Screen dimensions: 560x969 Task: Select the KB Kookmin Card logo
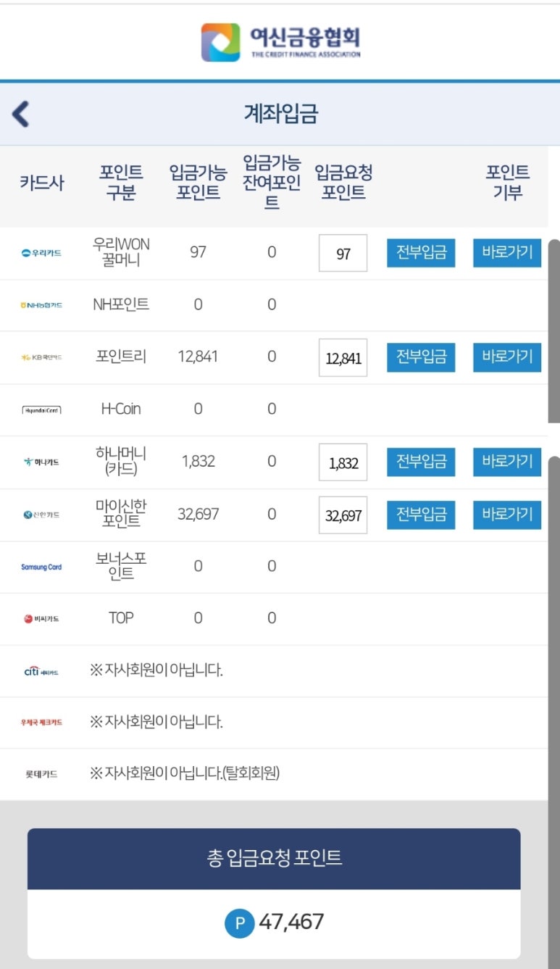tap(41, 357)
